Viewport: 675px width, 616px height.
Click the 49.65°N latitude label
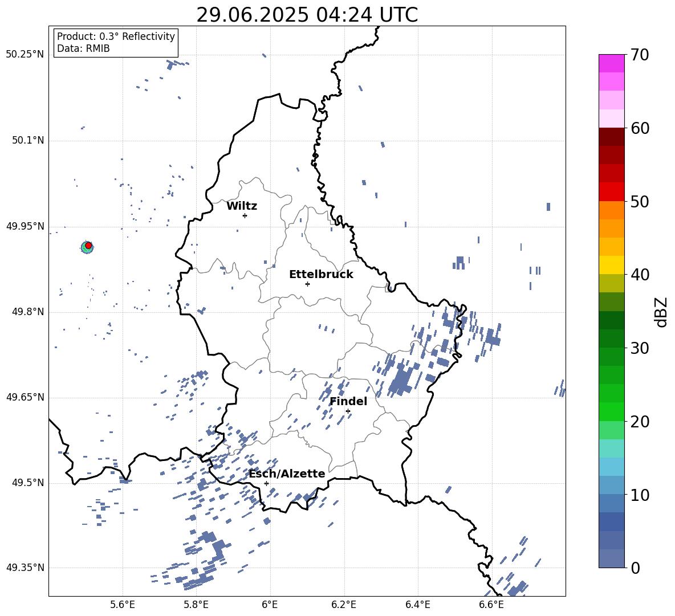pos(25,397)
